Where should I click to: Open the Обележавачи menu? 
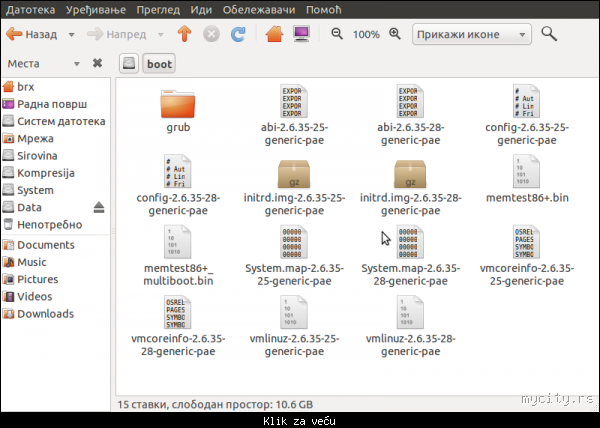(x=259, y=10)
